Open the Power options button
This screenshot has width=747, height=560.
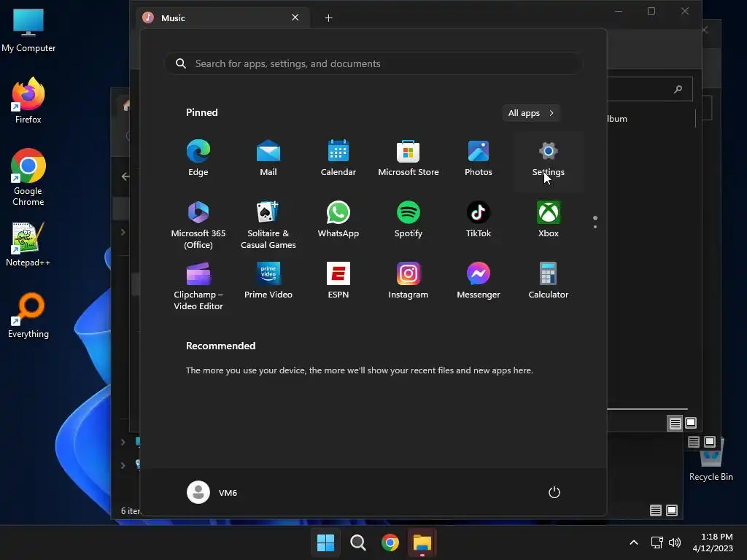(554, 492)
